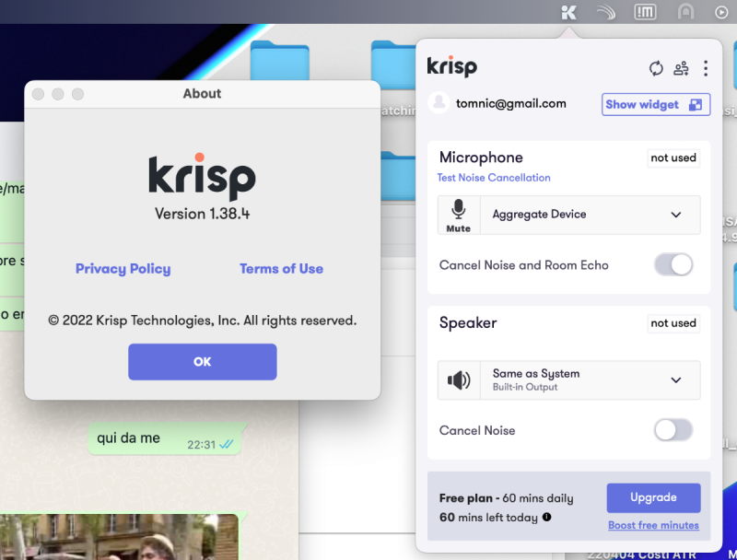The height and width of the screenshot is (560, 737).
Task: Expand the Aggregate Device microphone dropdown
Action: click(591, 215)
